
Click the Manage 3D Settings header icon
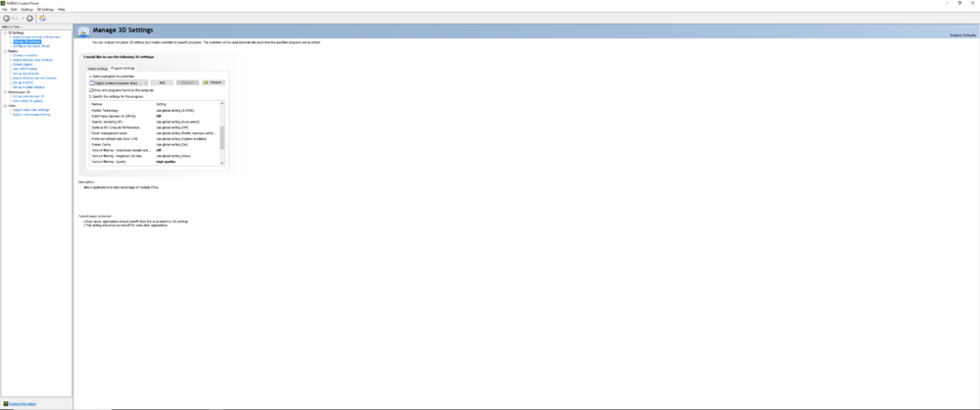(x=83, y=31)
